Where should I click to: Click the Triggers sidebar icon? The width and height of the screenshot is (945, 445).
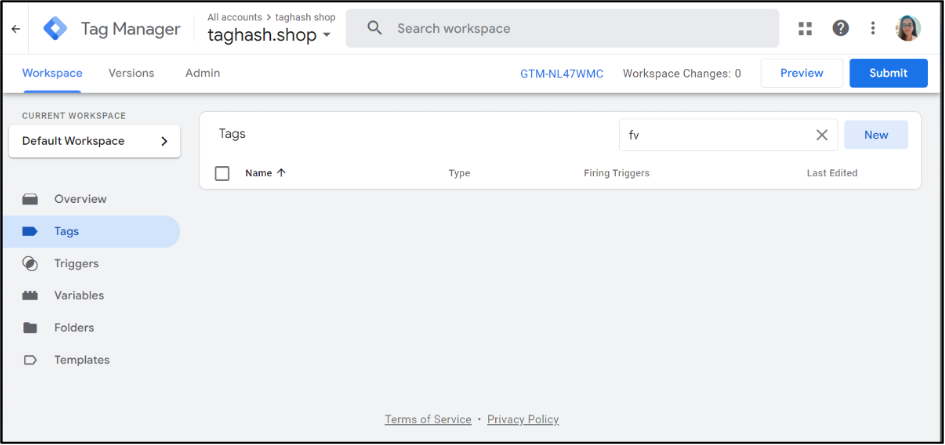pos(30,264)
